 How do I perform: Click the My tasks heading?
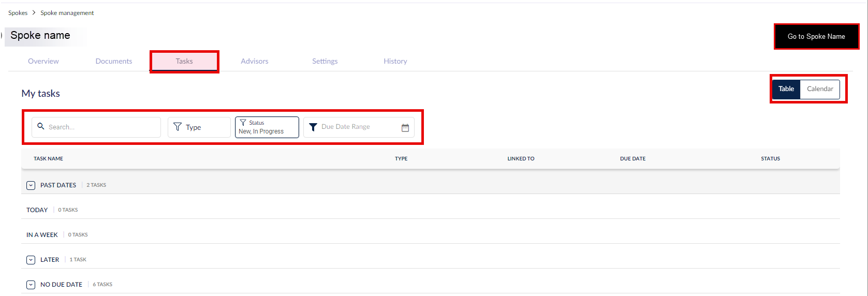click(41, 94)
